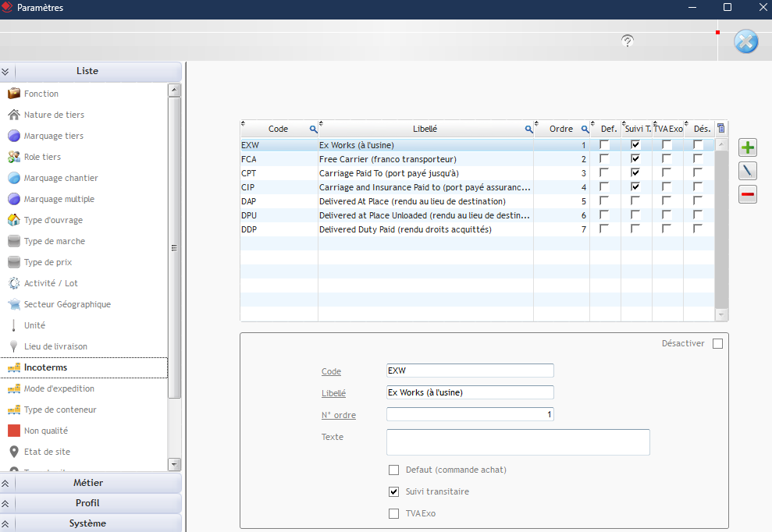Expand the Profil section
Screen dimensions: 772x532
(x=87, y=503)
